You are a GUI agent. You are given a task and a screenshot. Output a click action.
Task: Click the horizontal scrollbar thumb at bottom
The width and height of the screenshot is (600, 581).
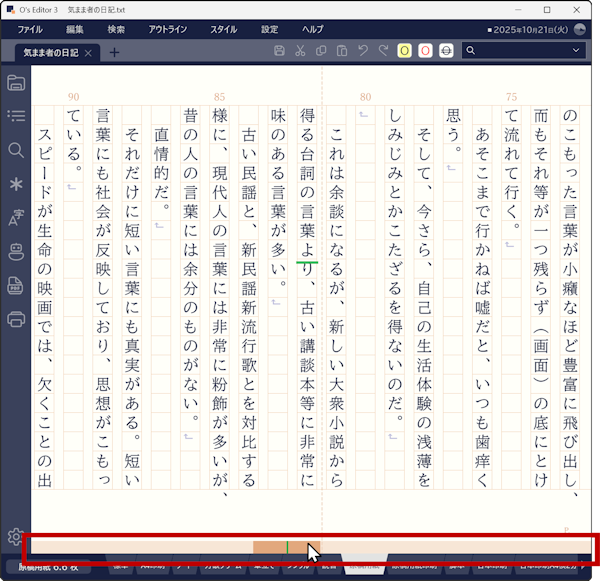286,547
